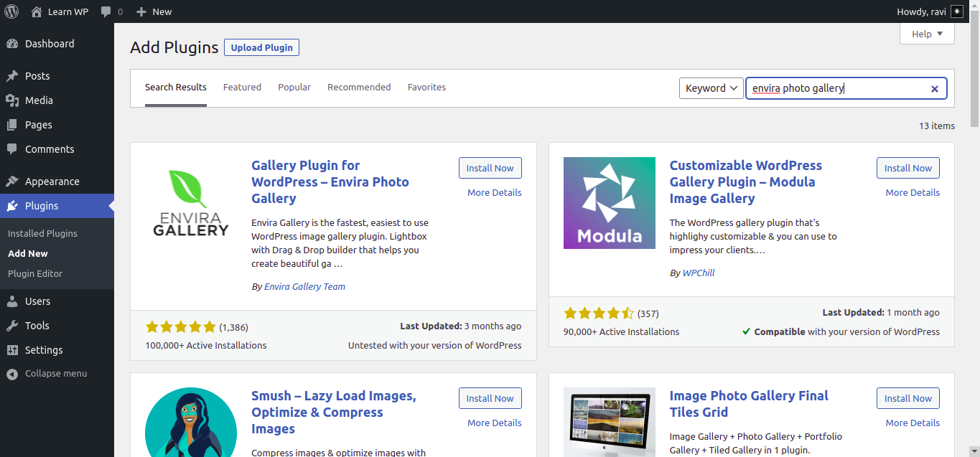Click the Pages icon in sidebar
Viewport: 980px width, 457px height.
click(12, 125)
